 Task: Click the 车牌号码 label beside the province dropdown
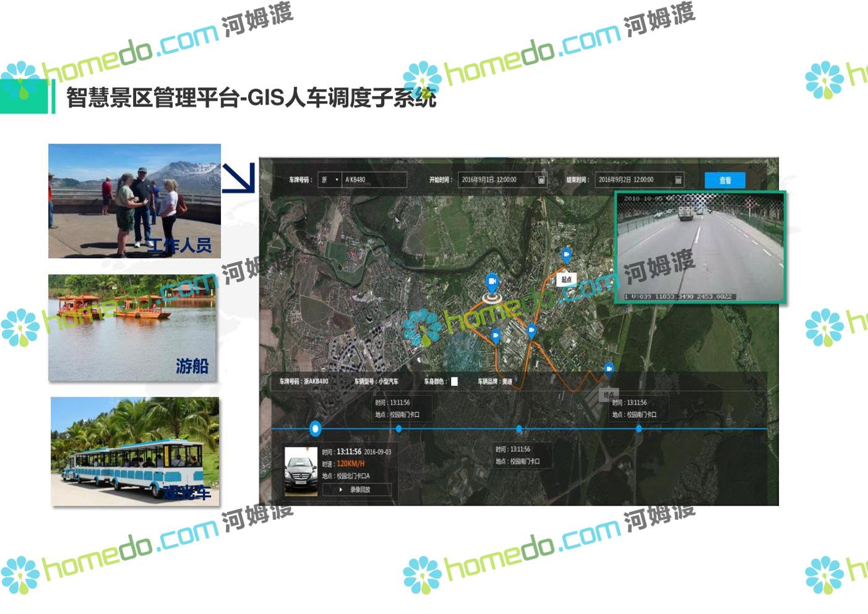point(300,180)
